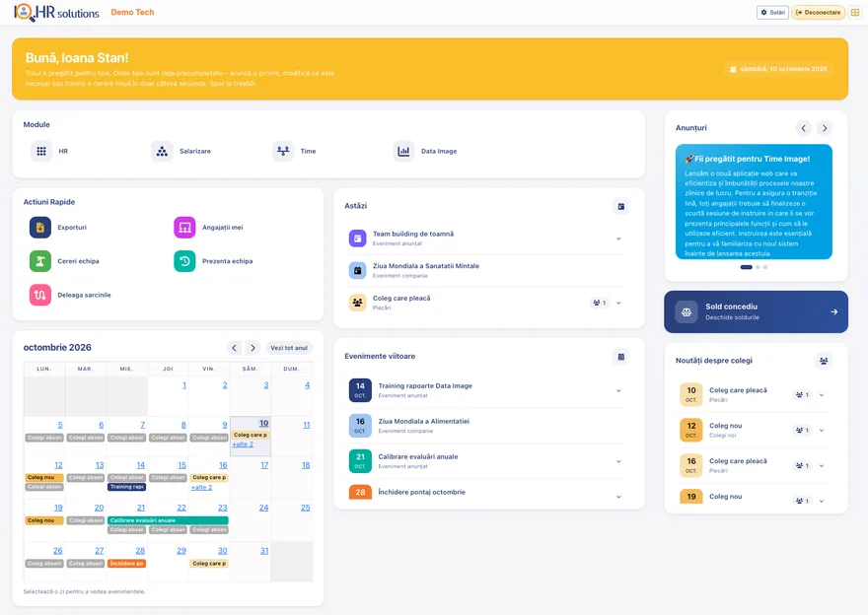Open the Time module icon
The width and height of the screenshot is (868, 615).
point(283,151)
